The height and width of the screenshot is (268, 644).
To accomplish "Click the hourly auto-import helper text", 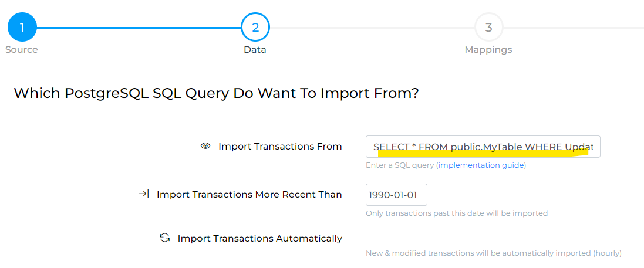I will [x=494, y=253].
